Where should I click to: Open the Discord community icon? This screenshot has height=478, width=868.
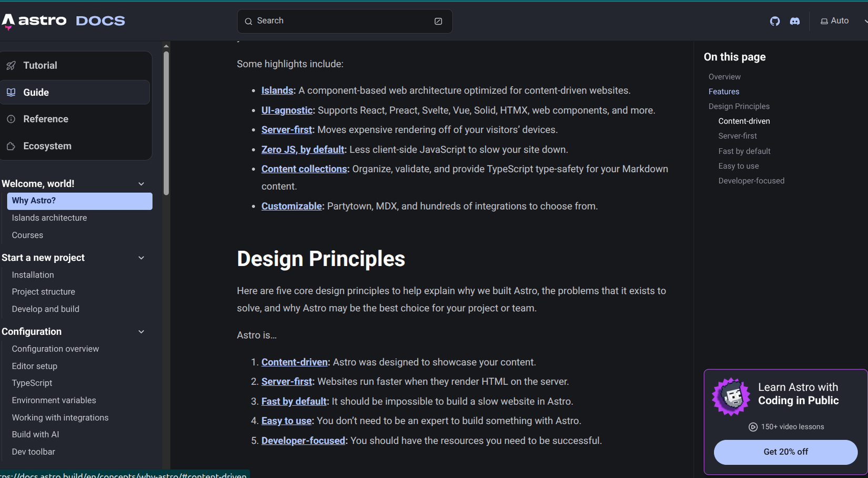click(x=794, y=21)
